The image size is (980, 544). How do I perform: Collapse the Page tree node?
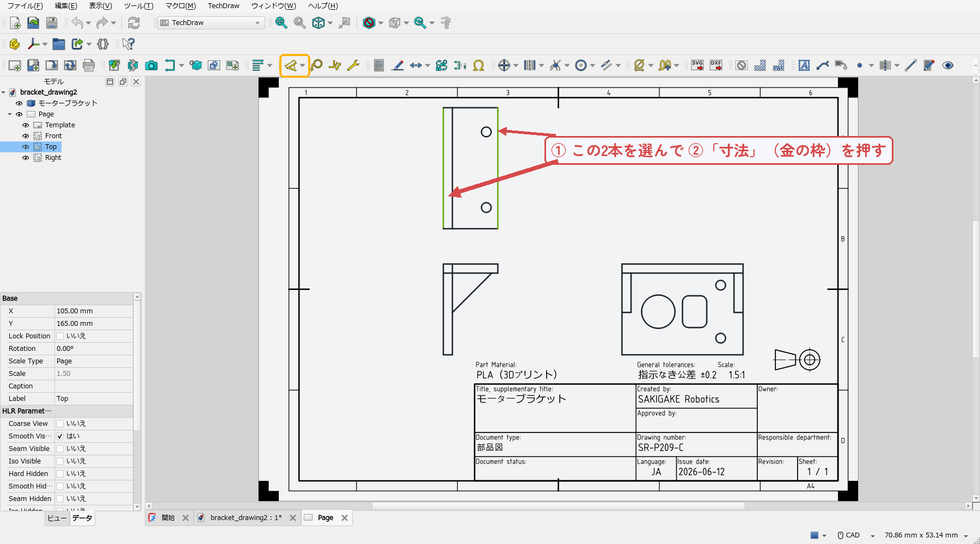coord(10,114)
